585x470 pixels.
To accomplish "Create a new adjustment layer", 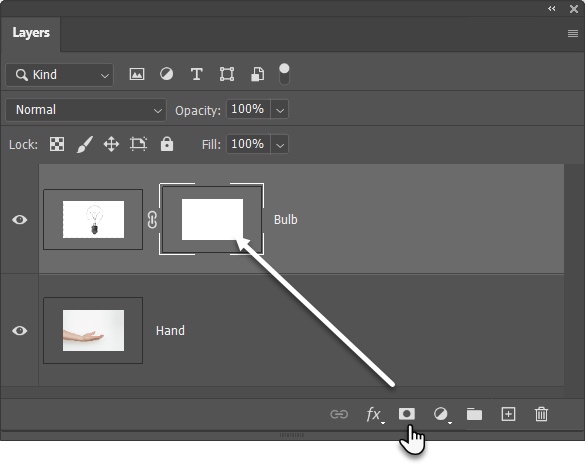I will pos(442,414).
